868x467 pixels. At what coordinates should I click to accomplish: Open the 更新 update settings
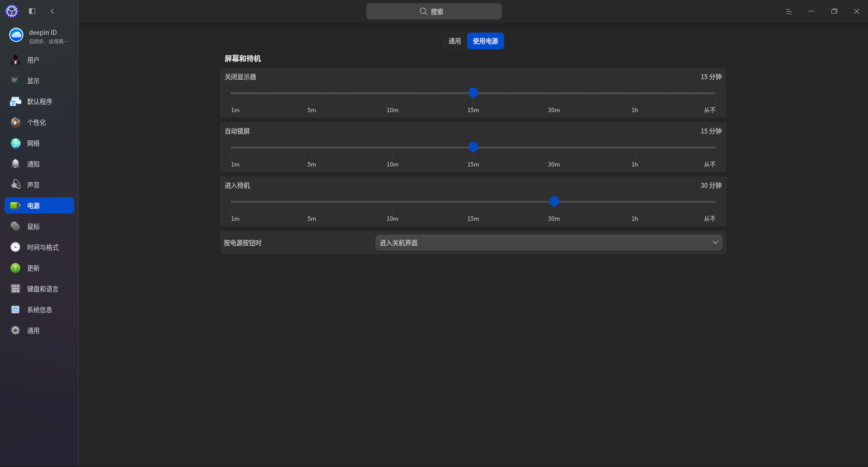pyautogui.click(x=39, y=268)
